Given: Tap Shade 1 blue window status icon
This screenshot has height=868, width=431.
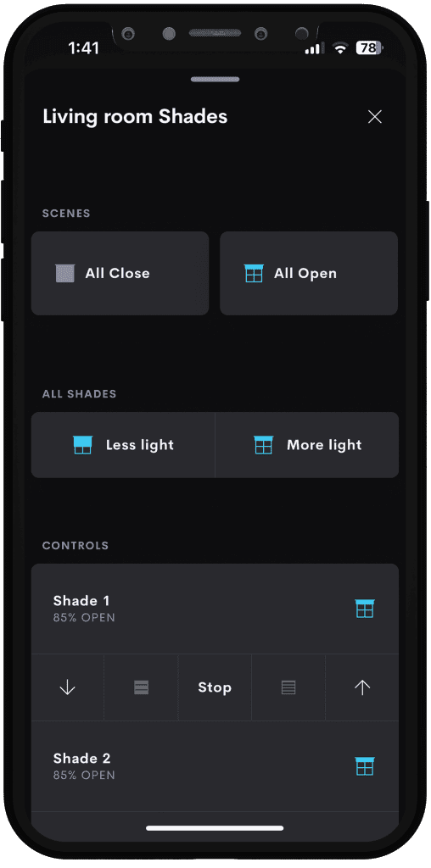Looking at the screenshot, I should click(x=365, y=609).
